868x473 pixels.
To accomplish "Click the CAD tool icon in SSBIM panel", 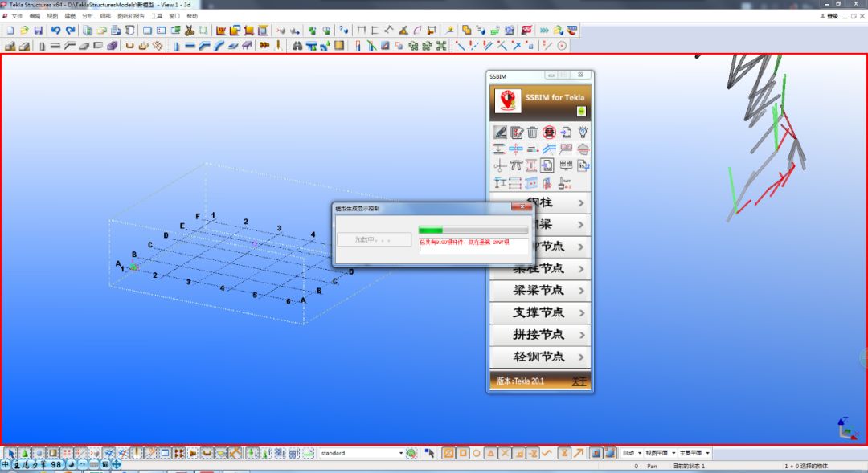I will (547, 165).
